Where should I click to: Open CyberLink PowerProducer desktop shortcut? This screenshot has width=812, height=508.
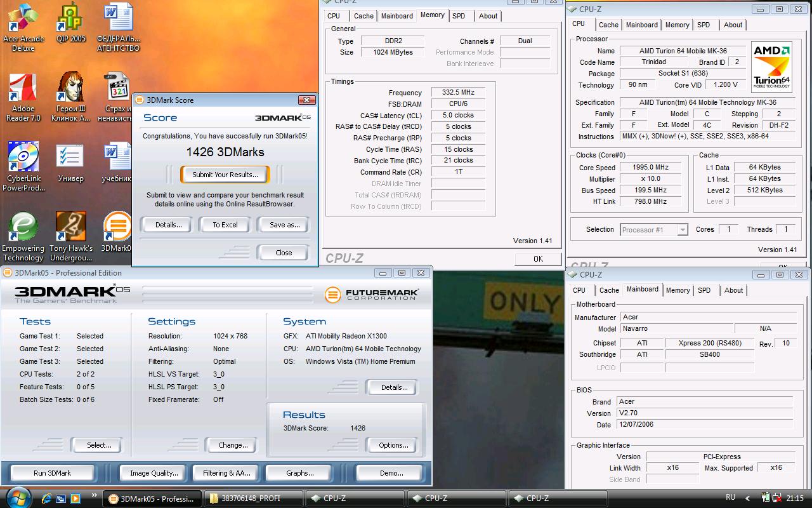23,167
